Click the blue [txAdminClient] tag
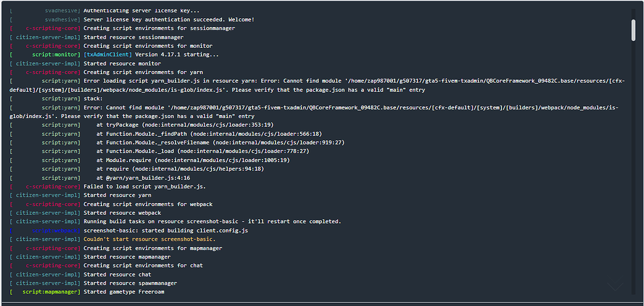 108,55
